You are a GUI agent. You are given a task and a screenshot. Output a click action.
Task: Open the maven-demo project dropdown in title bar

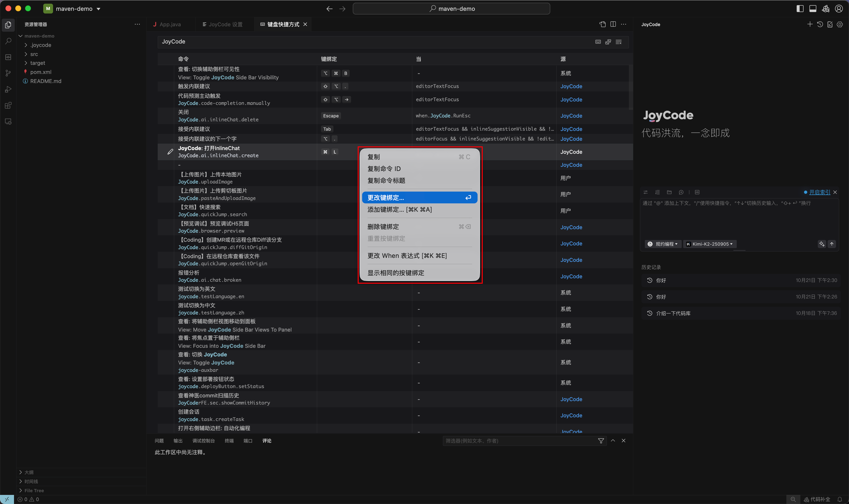tap(72, 9)
